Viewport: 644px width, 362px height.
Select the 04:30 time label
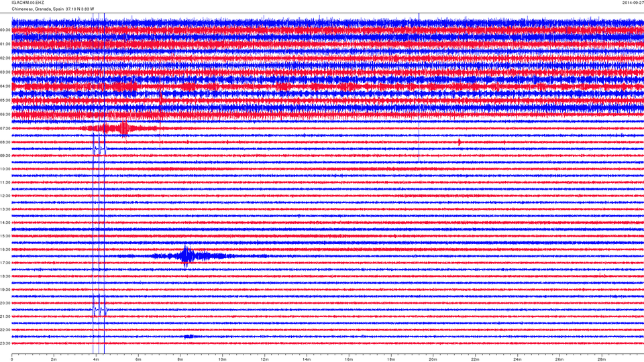(x=5, y=86)
